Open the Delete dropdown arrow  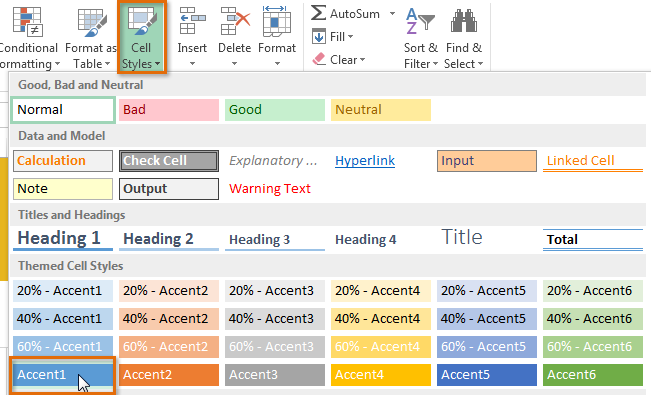(235, 64)
